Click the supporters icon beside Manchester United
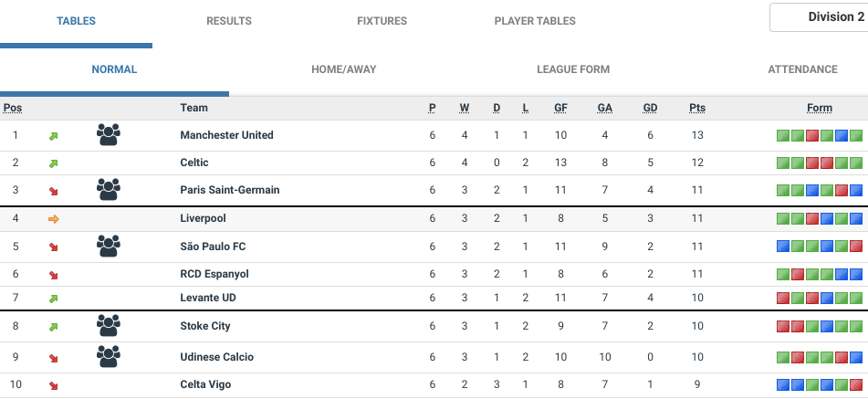 click(x=109, y=135)
